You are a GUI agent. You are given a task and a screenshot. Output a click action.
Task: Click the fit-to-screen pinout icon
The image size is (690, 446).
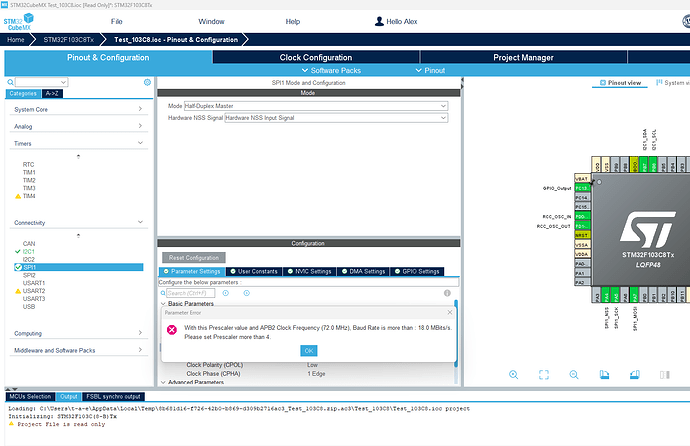[x=544, y=375]
